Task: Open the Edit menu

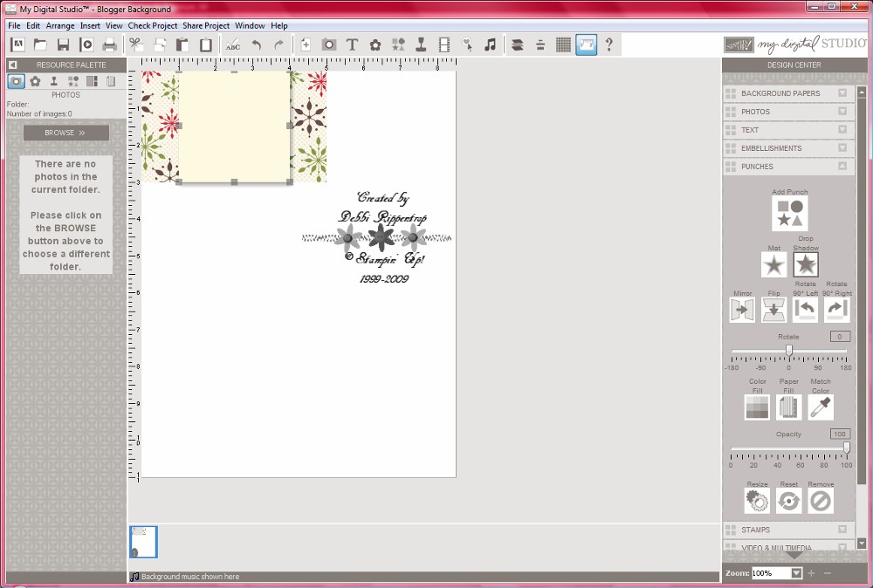Action: [x=33, y=25]
